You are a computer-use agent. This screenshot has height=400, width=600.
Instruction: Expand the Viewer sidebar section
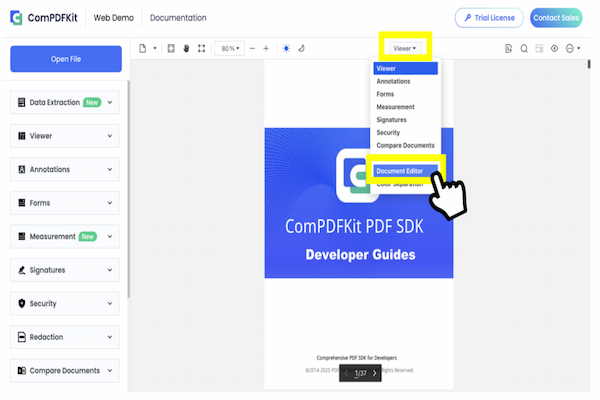[65, 136]
